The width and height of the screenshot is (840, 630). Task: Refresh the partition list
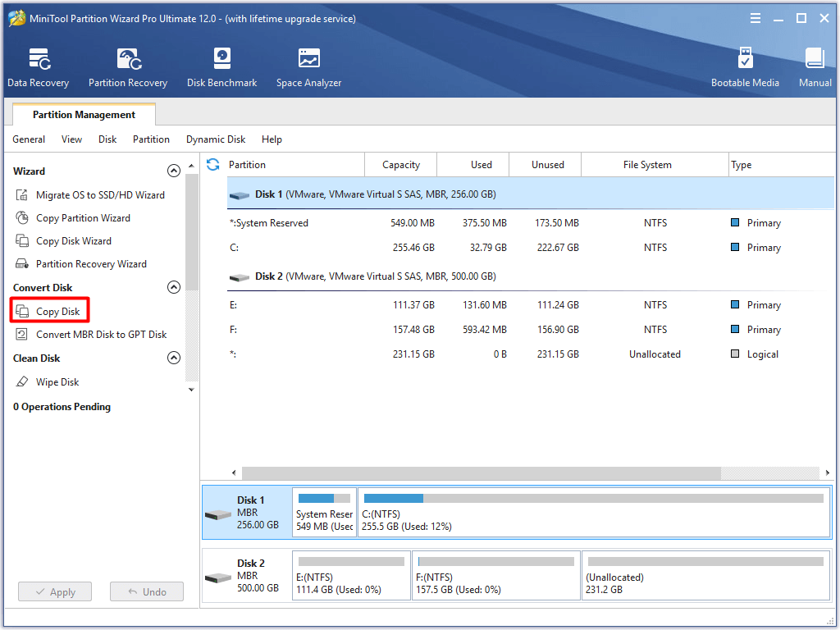(x=212, y=164)
